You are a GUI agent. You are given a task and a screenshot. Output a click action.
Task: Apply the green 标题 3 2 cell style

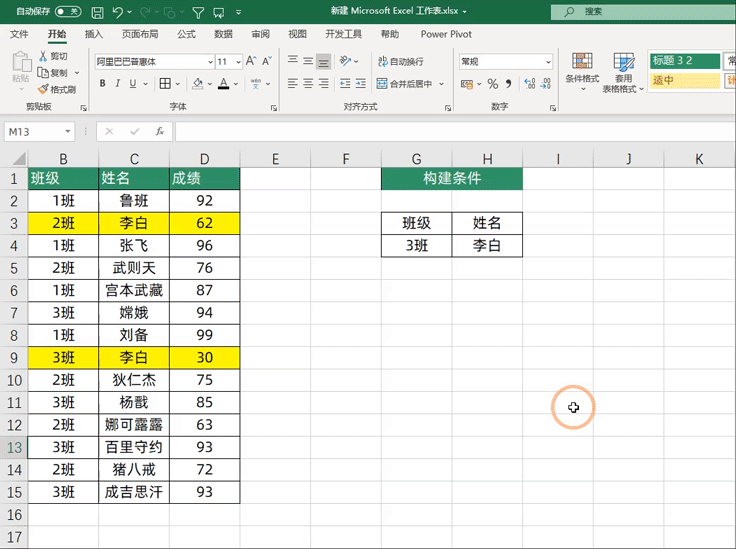tap(685, 61)
